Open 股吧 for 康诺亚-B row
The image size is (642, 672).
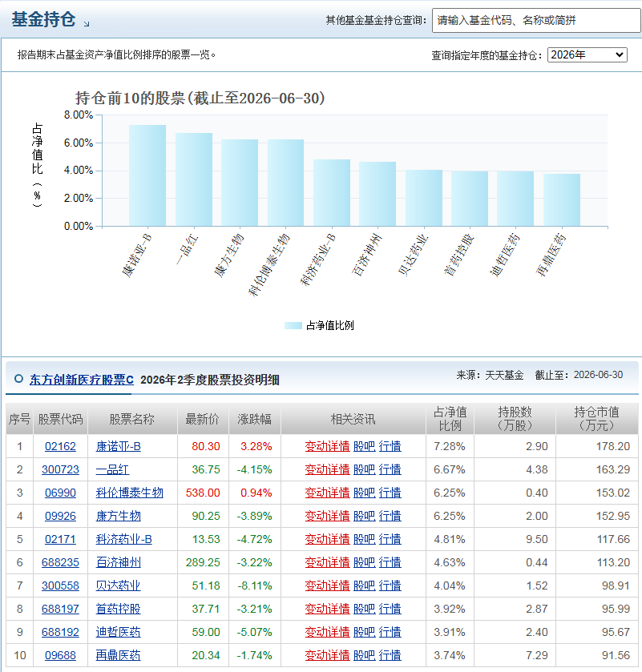pos(365,447)
